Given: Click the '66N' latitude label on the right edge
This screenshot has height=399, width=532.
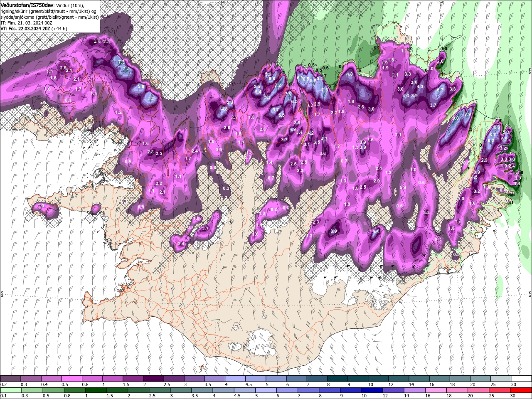Looking at the screenshot, I should (x=530, y=71).
